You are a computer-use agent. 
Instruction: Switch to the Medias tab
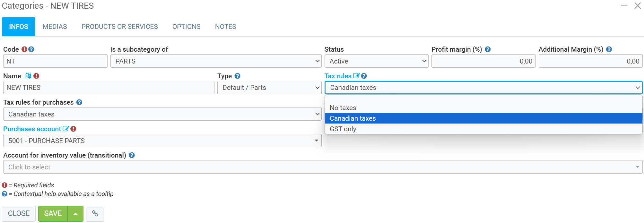[55, 27]
